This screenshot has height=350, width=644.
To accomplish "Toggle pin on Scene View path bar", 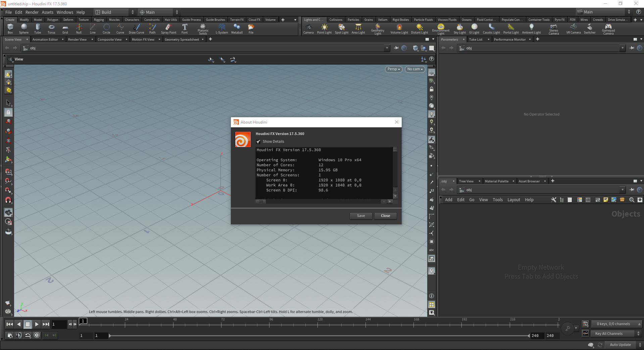I will coord(396,48).
